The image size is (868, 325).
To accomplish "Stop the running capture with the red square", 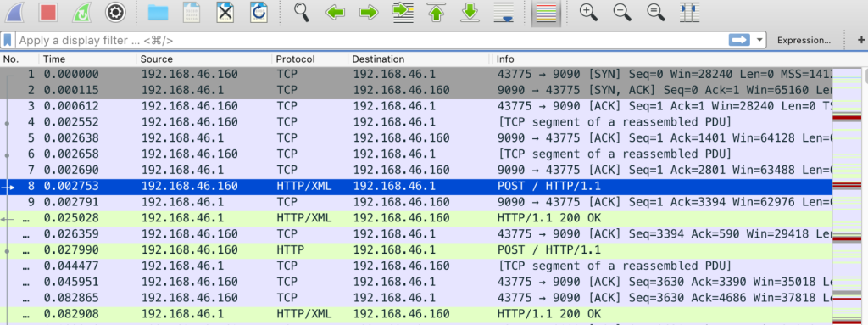I will tap(48, 12).
